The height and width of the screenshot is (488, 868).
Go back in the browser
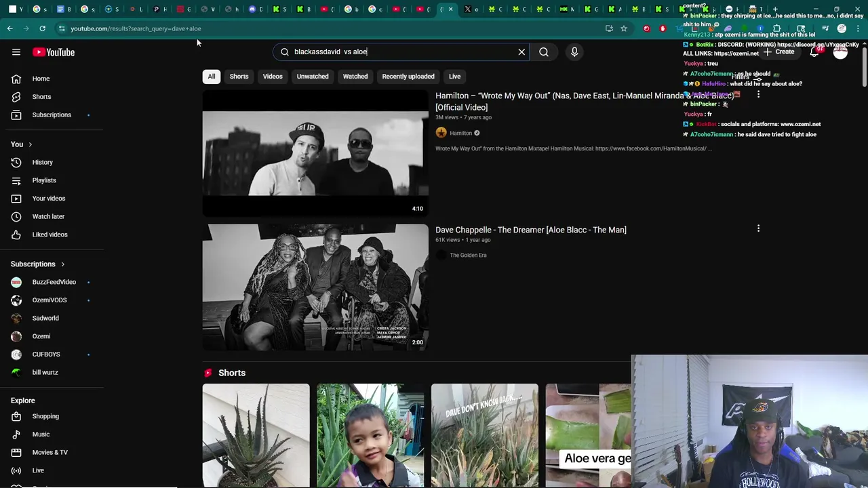[x=9, y=28]
